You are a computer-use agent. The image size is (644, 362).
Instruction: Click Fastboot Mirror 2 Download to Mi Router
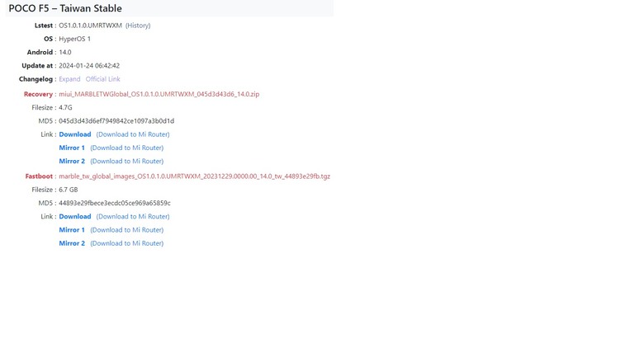point(127,243)
